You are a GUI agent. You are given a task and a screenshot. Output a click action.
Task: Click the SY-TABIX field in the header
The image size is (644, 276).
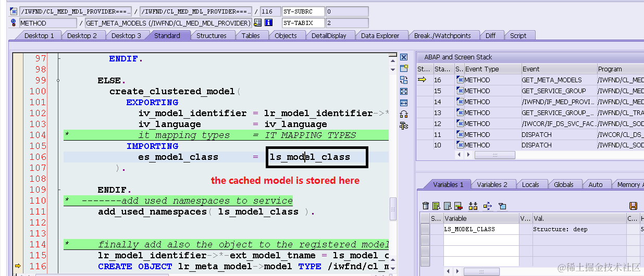(x=303, y=23)
